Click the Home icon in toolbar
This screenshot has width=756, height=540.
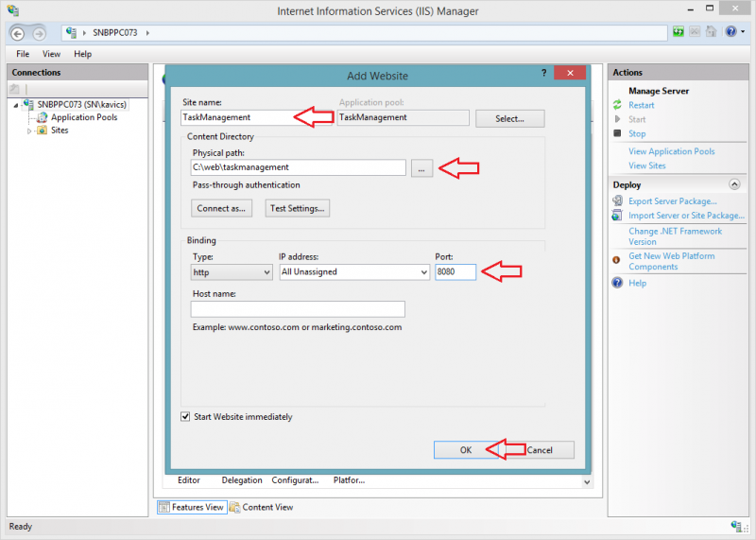711,32
